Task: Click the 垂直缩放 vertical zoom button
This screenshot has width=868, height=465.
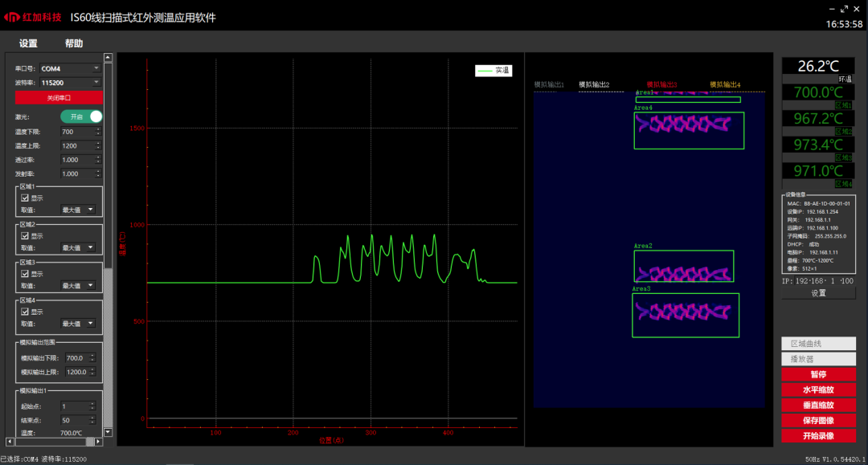Action: click(x=818, y=406)
